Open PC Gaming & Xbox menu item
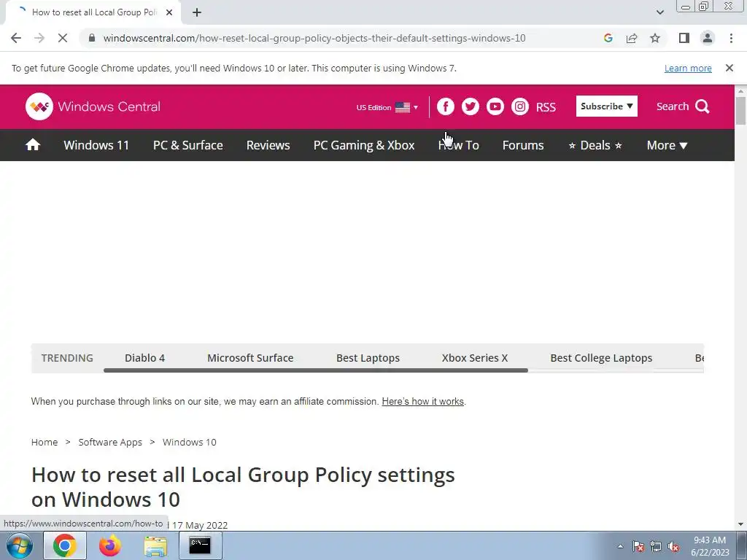 click(364, 145)
